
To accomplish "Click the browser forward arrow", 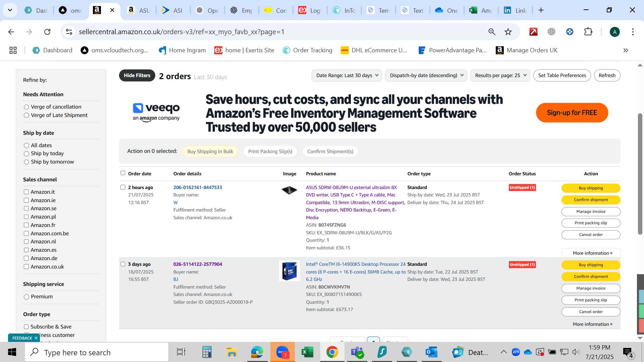I will (x=29, y=32).
